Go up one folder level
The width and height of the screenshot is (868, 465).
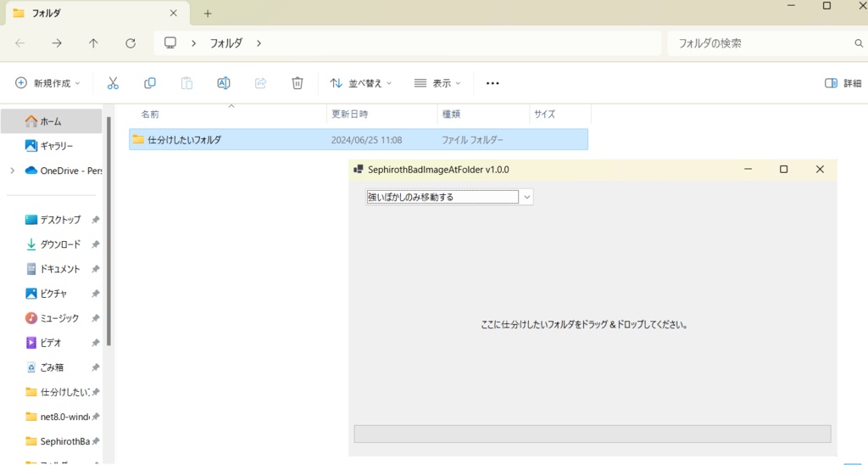tap(93, 43)
